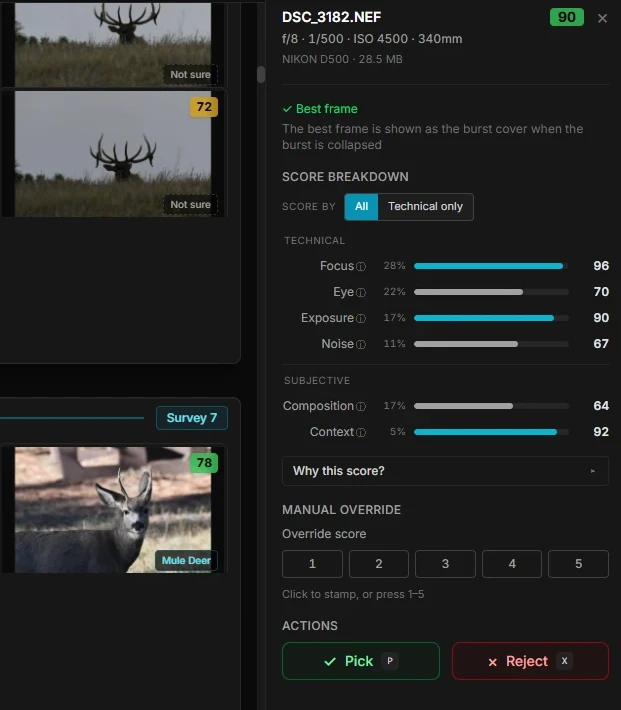Screen dimensions: 621x710
Task: Close the DSC_3182.NEF details panel
Action: 602,18
